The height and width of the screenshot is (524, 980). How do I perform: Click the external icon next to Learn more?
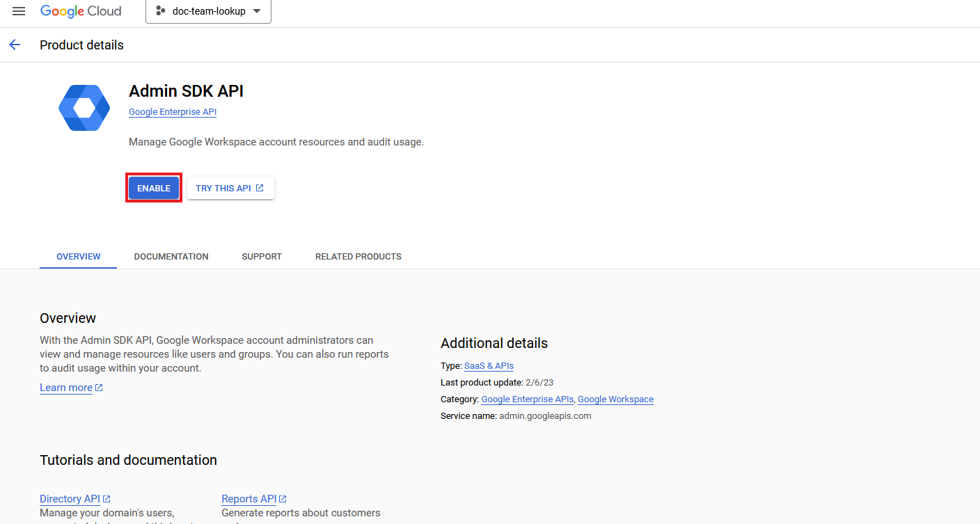pos(99,388)
